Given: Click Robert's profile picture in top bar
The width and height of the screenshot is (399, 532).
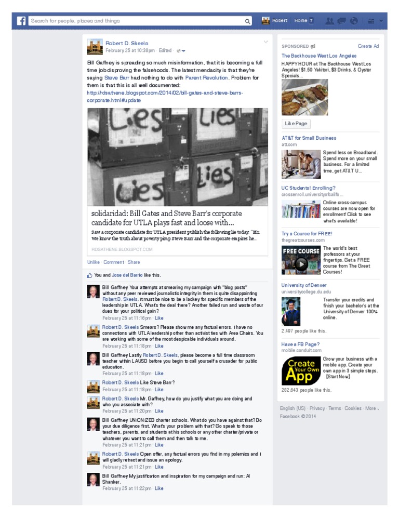Looking at the screenshot, I should [265, 21].
